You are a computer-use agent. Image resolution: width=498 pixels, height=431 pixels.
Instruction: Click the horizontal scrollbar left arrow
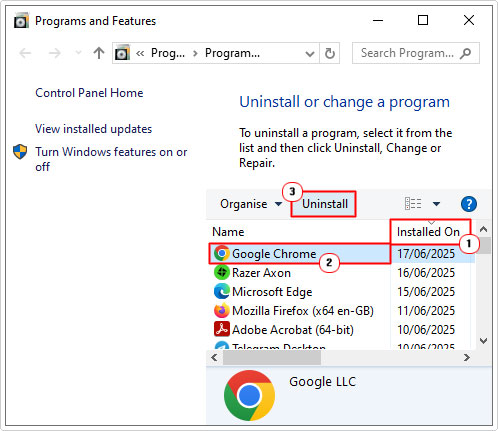click(214, 358)
